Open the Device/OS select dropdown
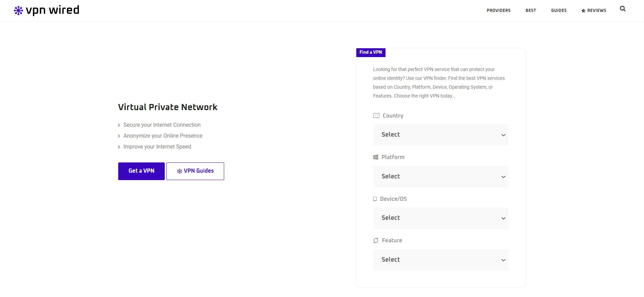 tap(440, 218)
